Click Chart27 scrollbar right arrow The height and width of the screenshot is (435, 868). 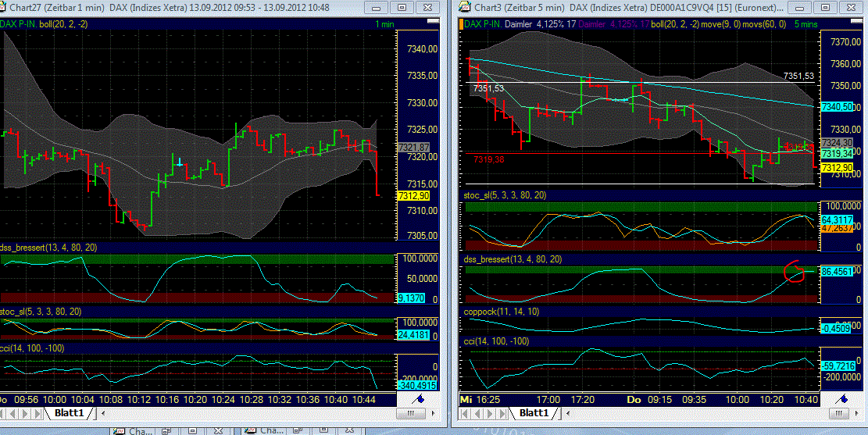pos(433,413)
